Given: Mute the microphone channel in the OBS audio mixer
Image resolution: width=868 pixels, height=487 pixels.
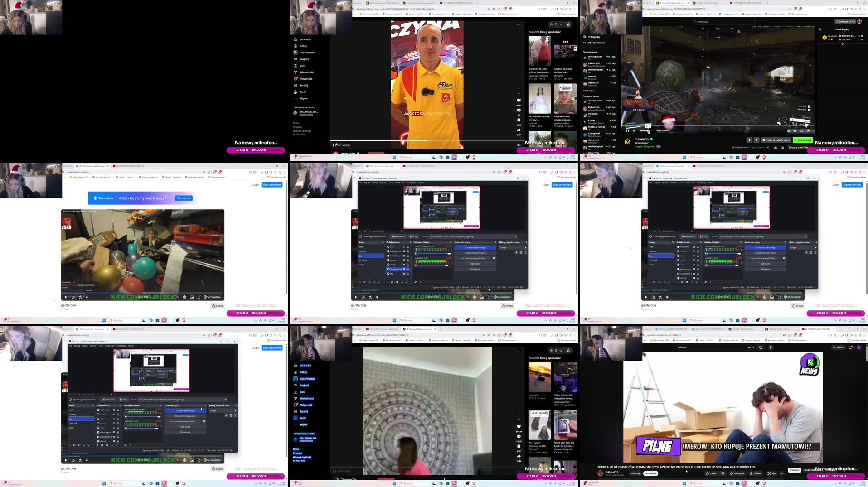Looking at the screenshot, I should [x=126, y=416].
